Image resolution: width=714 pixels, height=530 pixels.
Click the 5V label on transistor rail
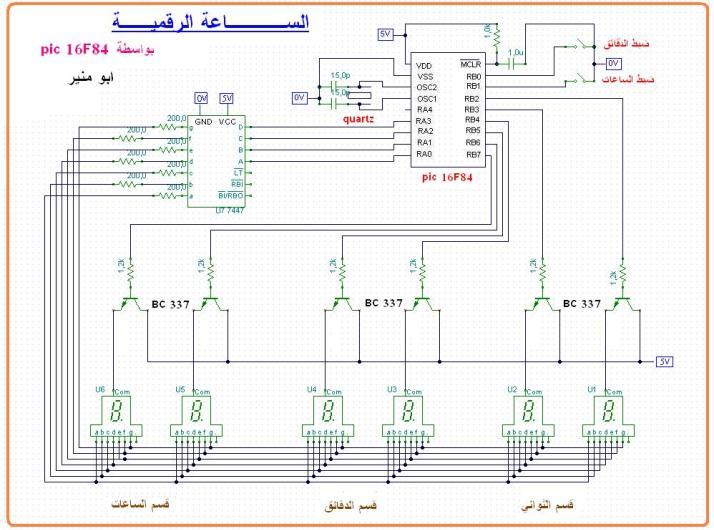[x=664, y=361]
